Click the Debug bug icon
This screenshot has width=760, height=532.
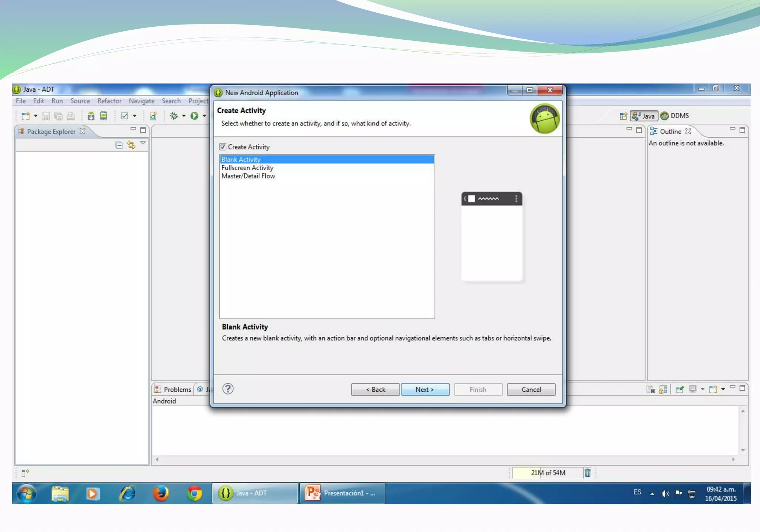tap(174, 116)
